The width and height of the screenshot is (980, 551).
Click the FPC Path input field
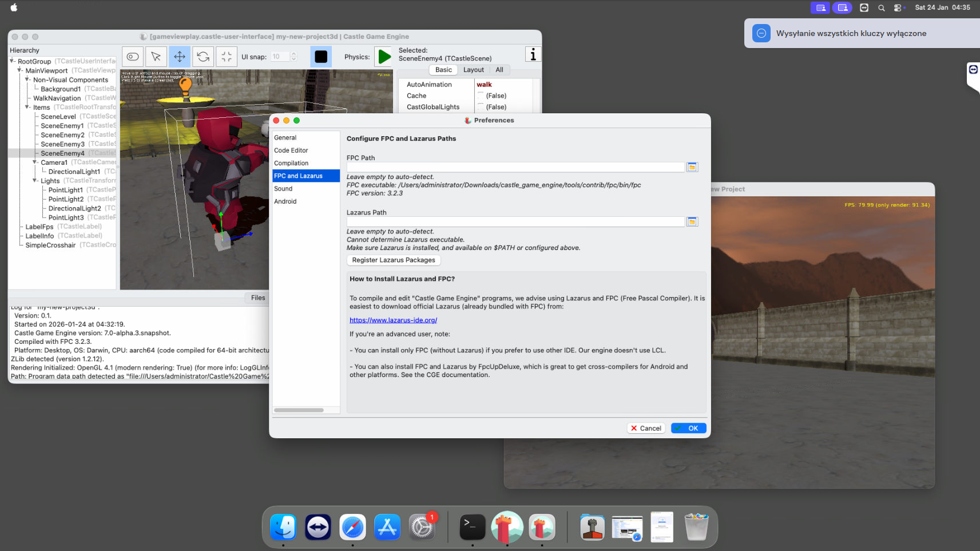[515, 167]
